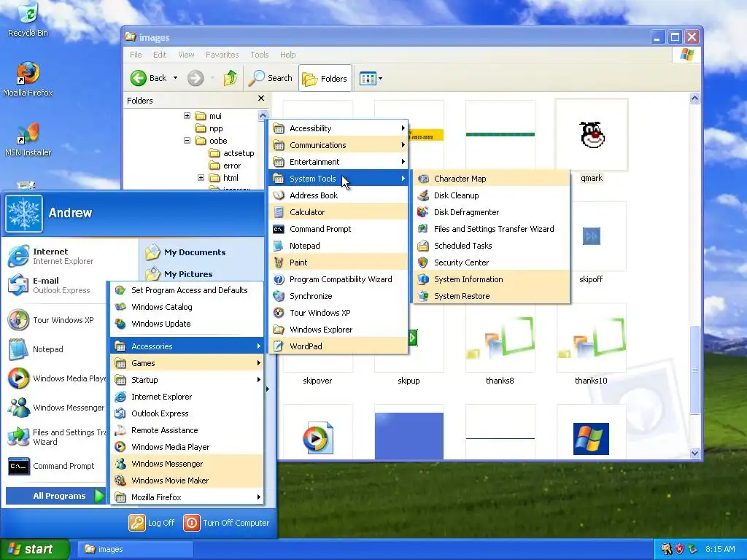Click the Up folder toolbar icon
This screenshot has height=560, width=747.
pos(231,77)
